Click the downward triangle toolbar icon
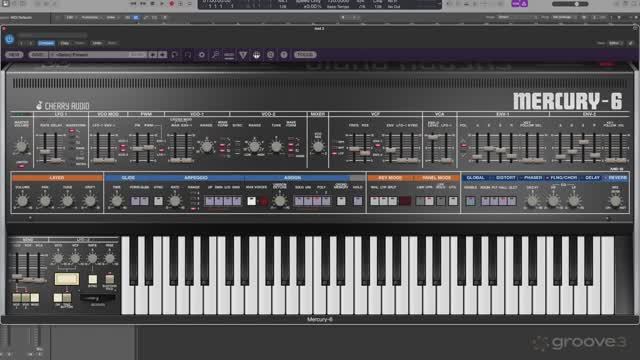Screen dimensions: 640x360 coord(243,55)
